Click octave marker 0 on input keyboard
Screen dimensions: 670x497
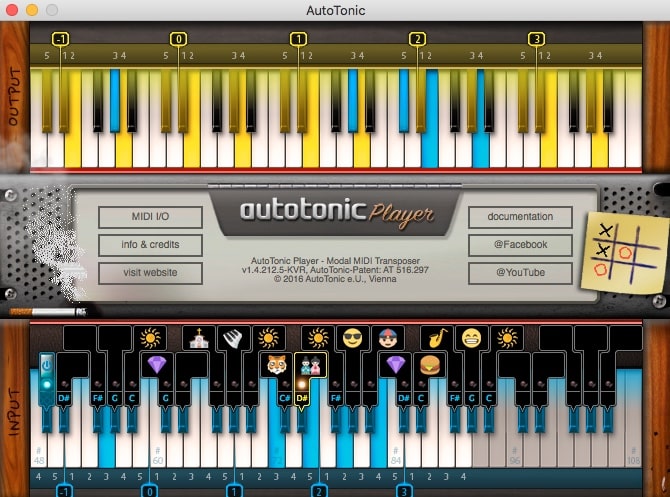click(150, 491)
